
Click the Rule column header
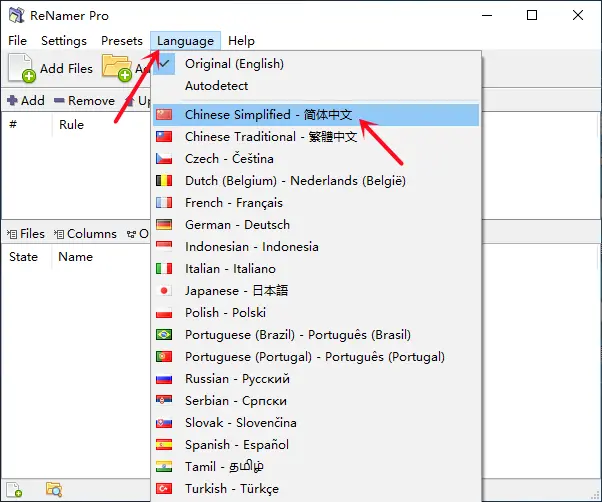click(x=71, y=125)
